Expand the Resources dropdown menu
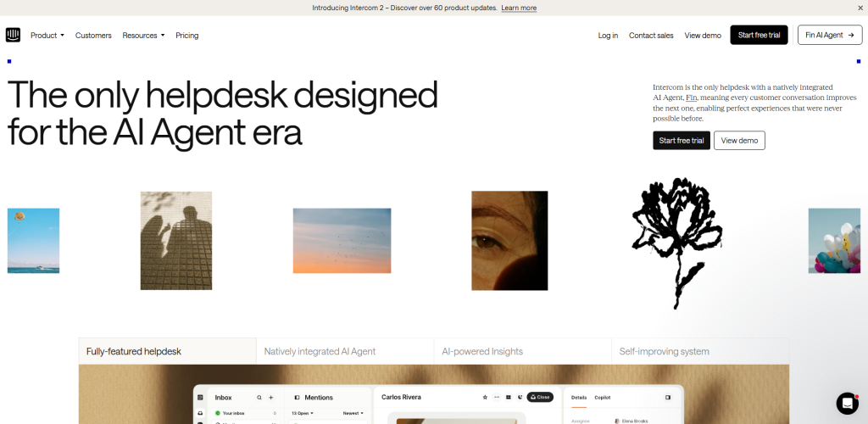This screenshot has width=868, height=424. (143, 35)
